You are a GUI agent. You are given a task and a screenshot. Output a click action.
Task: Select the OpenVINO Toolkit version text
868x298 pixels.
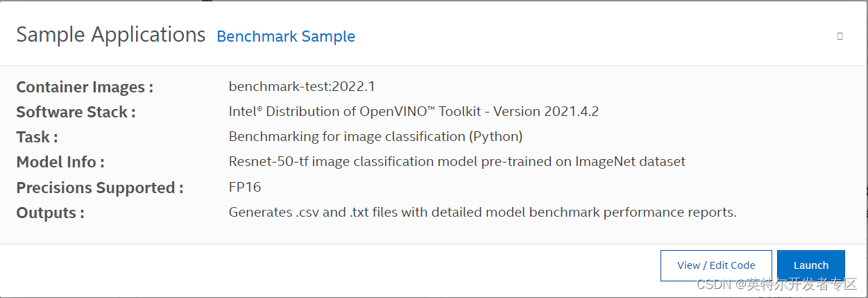click(415, 111)
